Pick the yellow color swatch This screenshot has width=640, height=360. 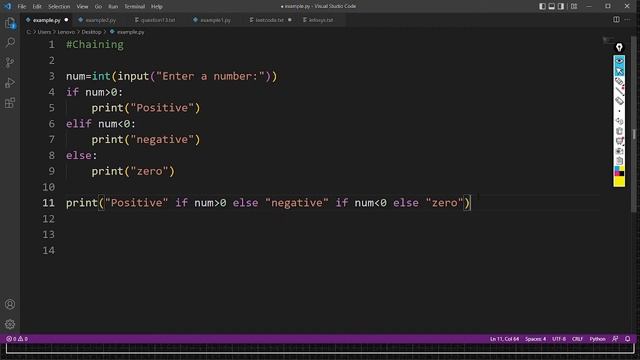(x=619, y=181)
